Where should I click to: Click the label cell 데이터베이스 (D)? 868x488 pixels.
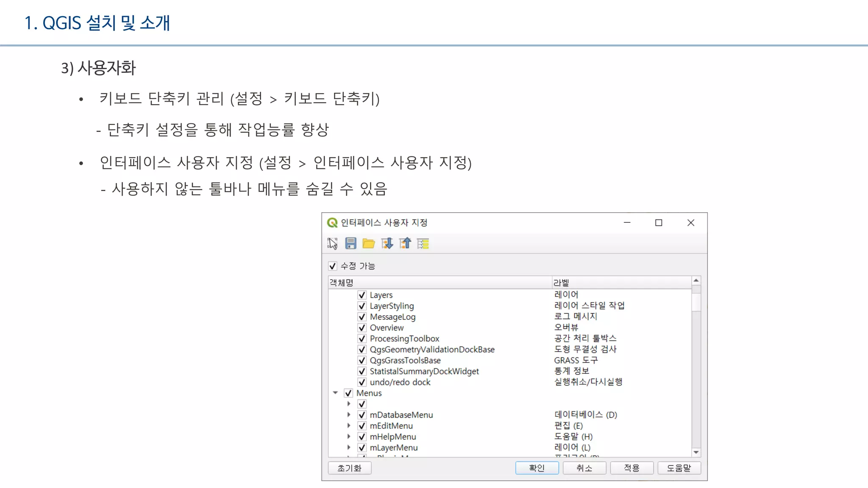[586, 414]
